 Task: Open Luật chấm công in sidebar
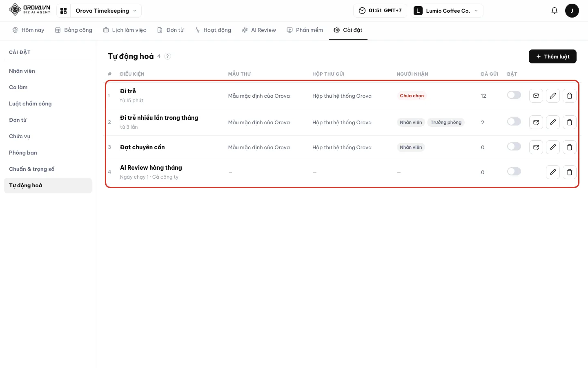48,103
